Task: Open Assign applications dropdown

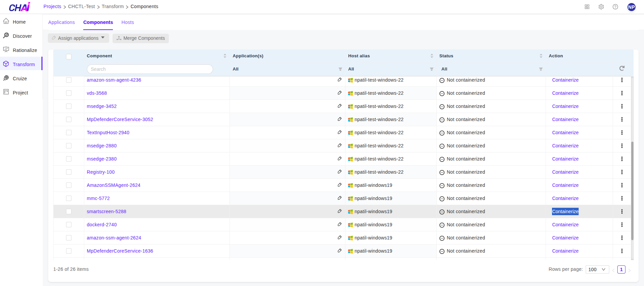Action: coord(79,38)
